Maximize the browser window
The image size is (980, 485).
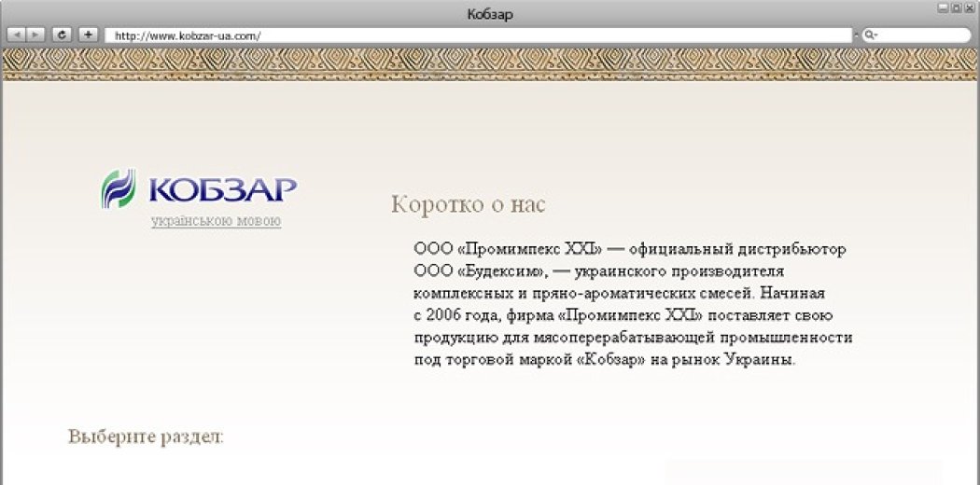tap(957, 7)
